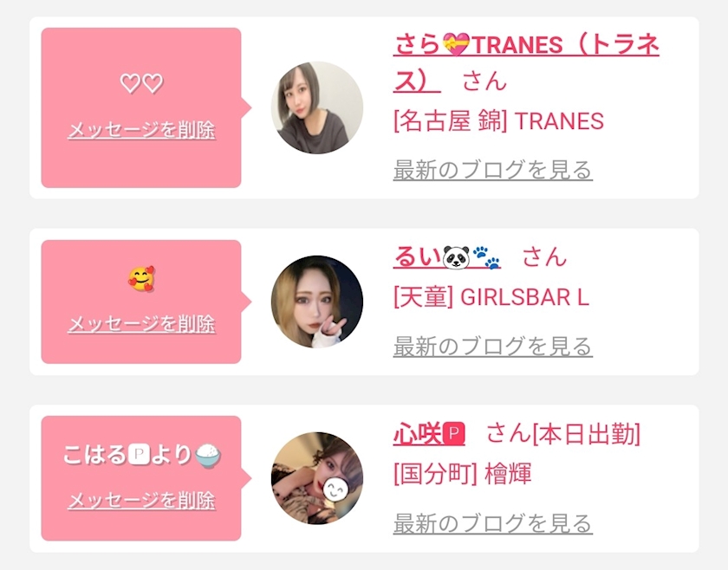
Task: View latest blog for るい
Action: [x=492, y=347]
